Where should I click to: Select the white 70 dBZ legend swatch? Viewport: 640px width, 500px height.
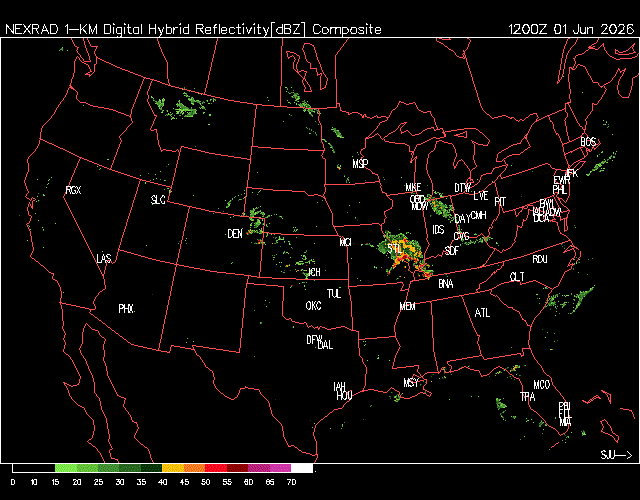click(302, 468)
